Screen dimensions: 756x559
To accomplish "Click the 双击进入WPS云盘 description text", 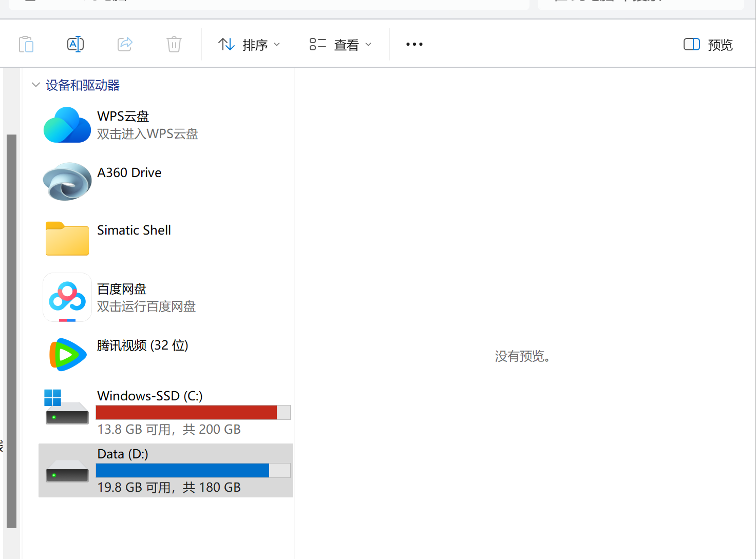I will click(x=148, y=134).
